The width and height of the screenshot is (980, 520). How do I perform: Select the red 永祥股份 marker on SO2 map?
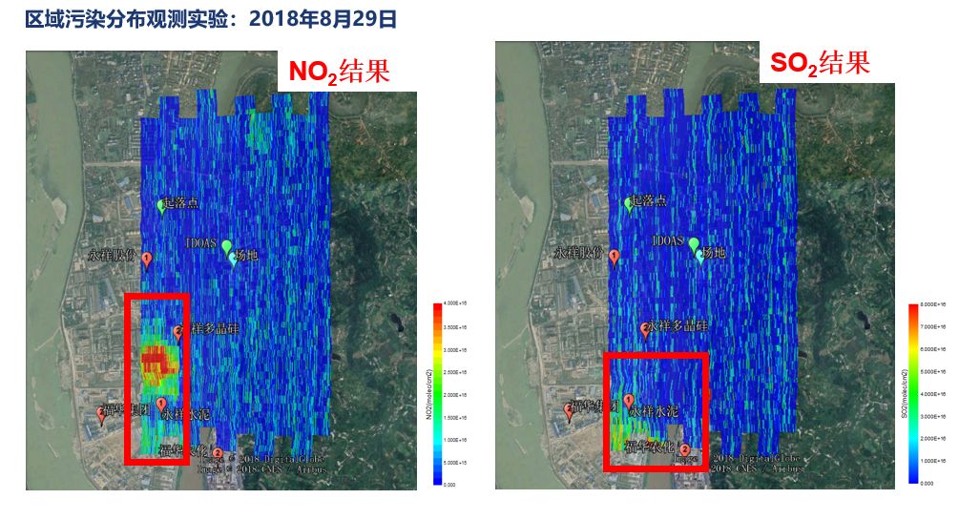pyautogui.click(x=614, y=257)
